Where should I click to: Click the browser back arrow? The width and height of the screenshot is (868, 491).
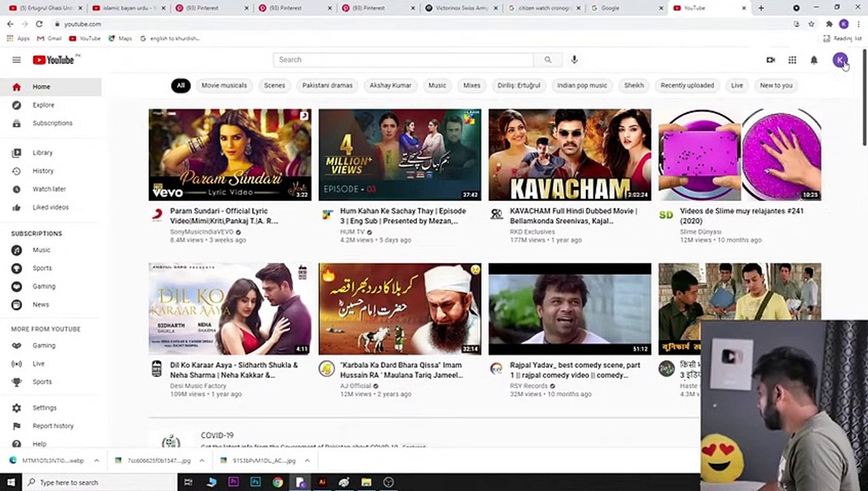pyautogui.click(x=10, y=24)
